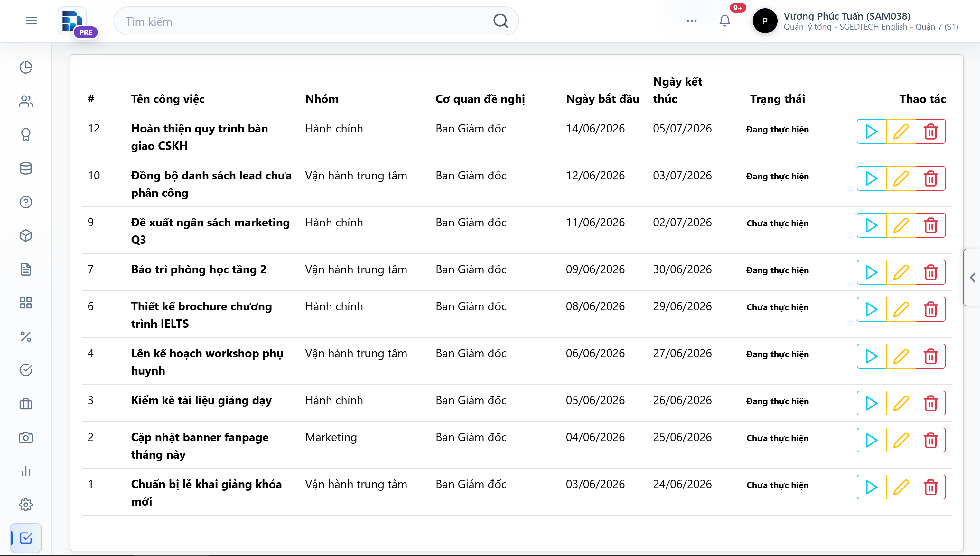980x556 pixels.
Task: Open the hamburger menu
Action: (31, 21)
